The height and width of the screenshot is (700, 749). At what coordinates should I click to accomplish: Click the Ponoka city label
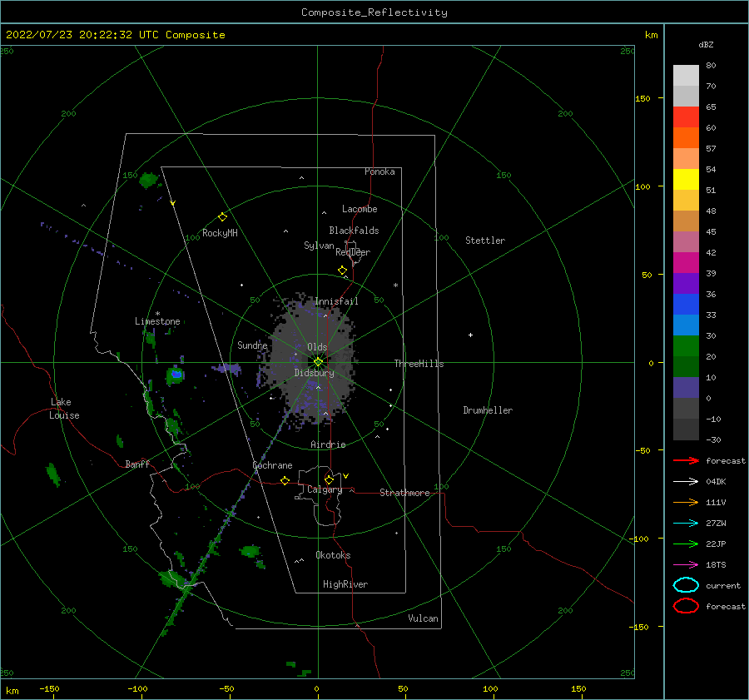[x=379, y=171]
